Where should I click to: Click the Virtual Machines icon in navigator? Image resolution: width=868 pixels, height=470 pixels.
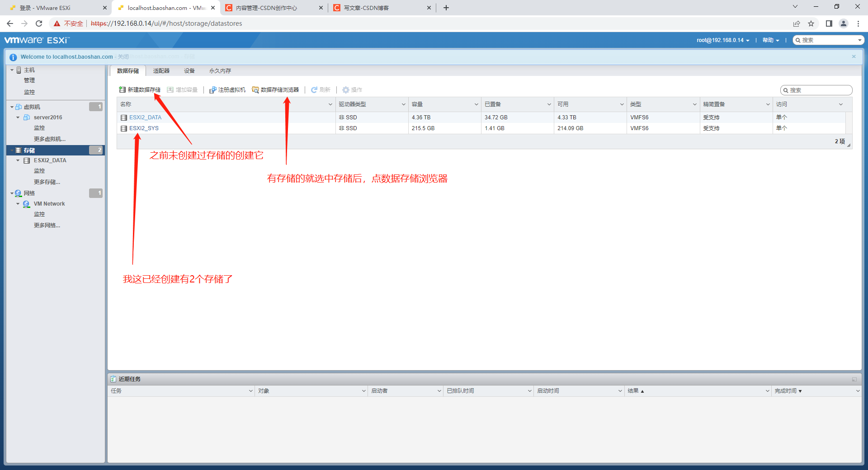click(x=19, y=107)
